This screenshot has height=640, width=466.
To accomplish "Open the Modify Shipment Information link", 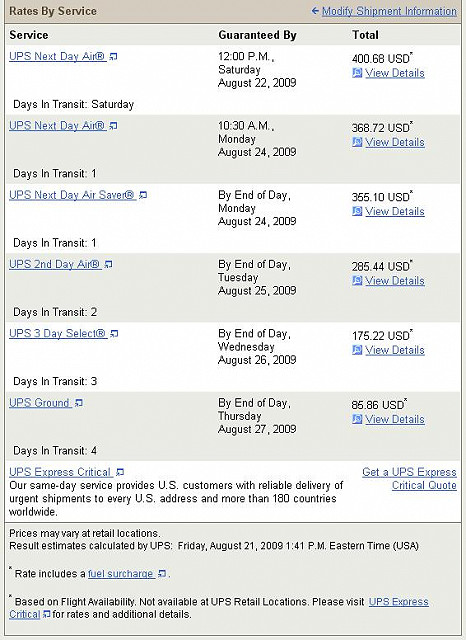I will [x=389, y=11].
